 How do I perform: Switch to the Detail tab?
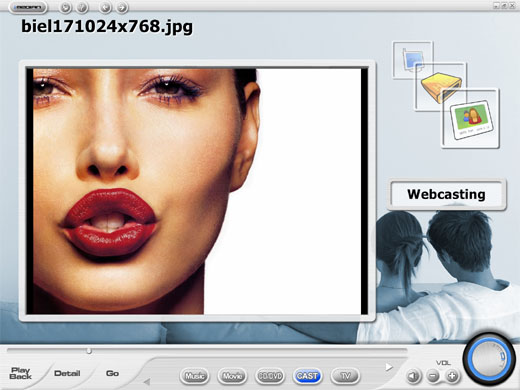67,373
